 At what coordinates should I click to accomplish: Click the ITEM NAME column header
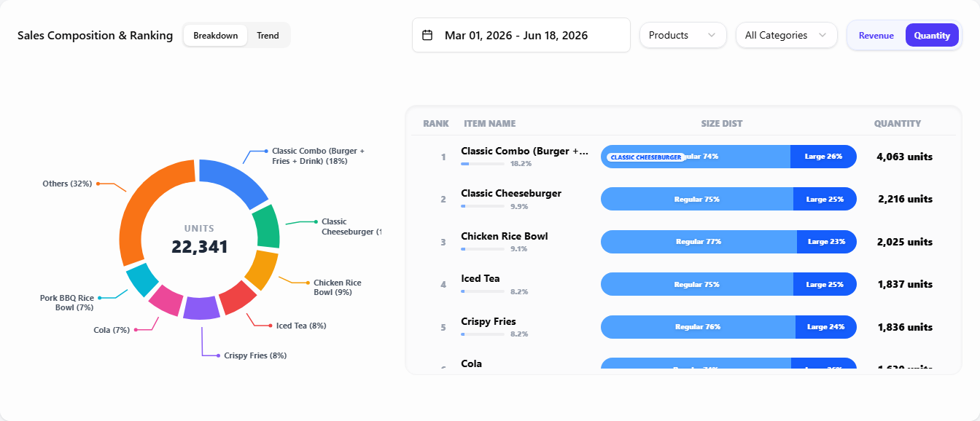(x=490, y=124)
